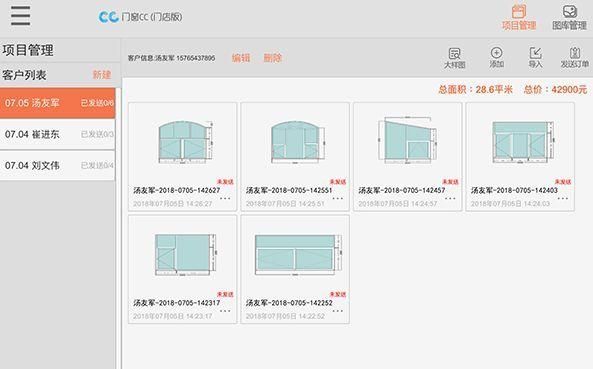Click timestamp 2018年07月05日 14:24:03
This screenshot has height=369, width=593.
pos(510,204)
